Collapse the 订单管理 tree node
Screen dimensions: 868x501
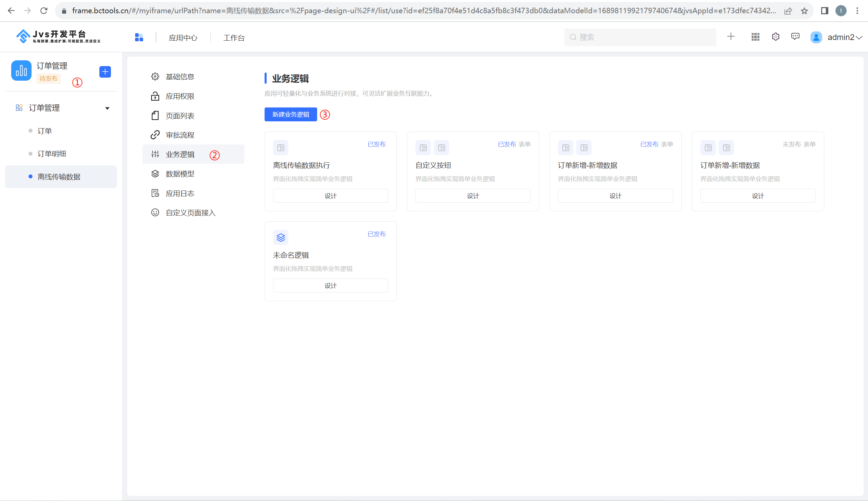coord(107,108)
